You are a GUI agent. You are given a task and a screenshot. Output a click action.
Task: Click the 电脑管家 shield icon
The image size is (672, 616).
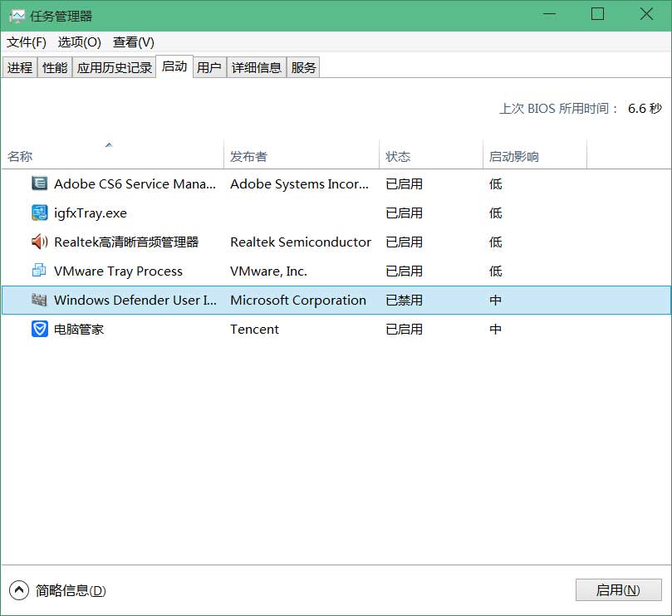(x=39, y=329)
